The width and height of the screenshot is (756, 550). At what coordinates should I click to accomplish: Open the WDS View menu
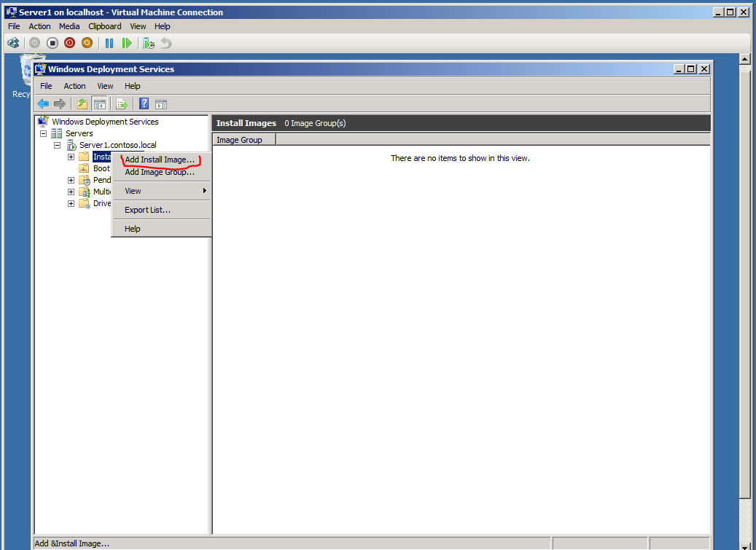click(105, 86)
